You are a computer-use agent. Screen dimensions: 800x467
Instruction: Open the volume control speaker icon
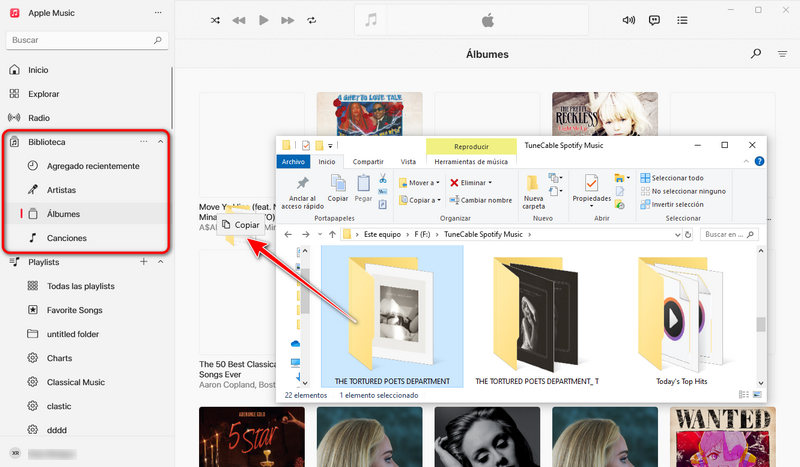coord(629,20)
